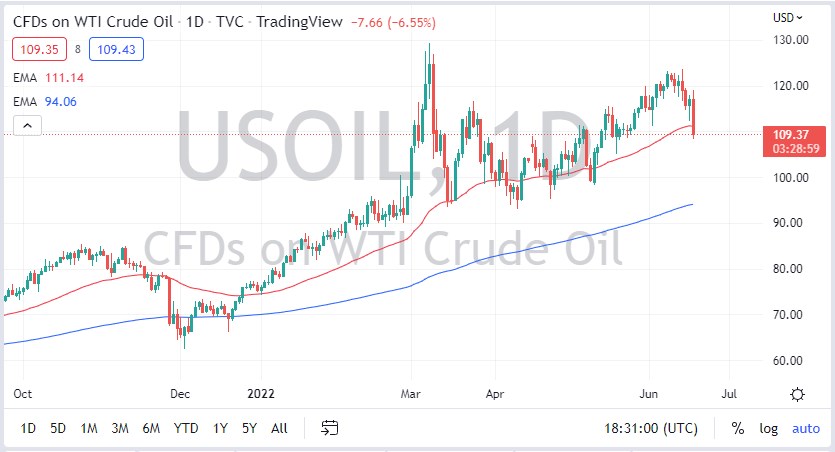The image size is (835, 452).
Task: Switch to the 1M time range
Action: (89, 428)
